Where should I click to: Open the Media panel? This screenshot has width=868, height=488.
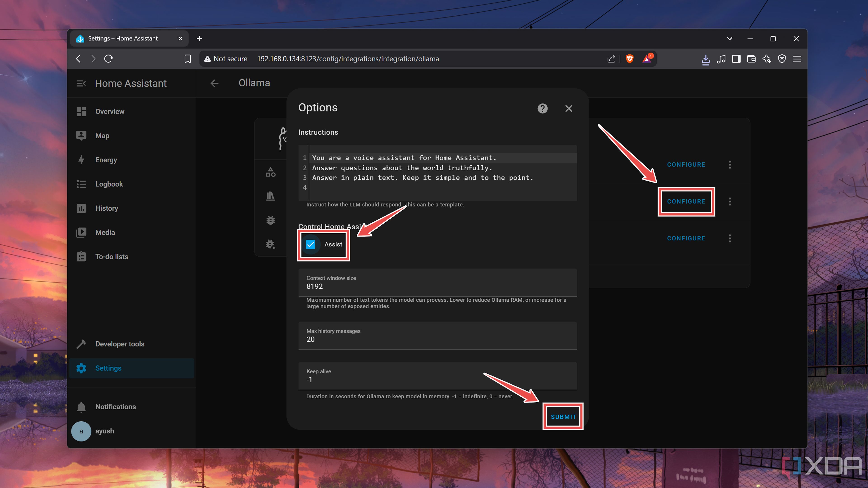(131, 232)
